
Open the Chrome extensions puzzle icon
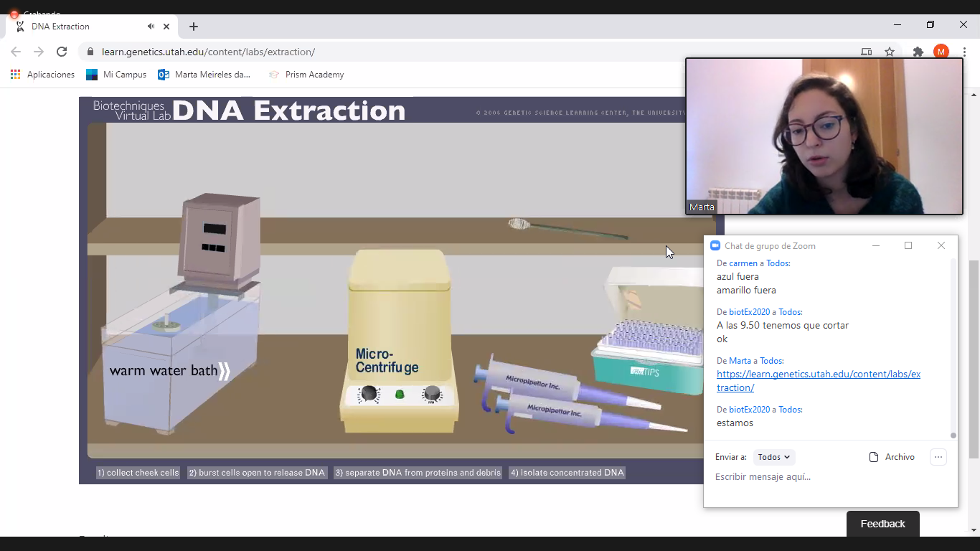click(918, 52)
